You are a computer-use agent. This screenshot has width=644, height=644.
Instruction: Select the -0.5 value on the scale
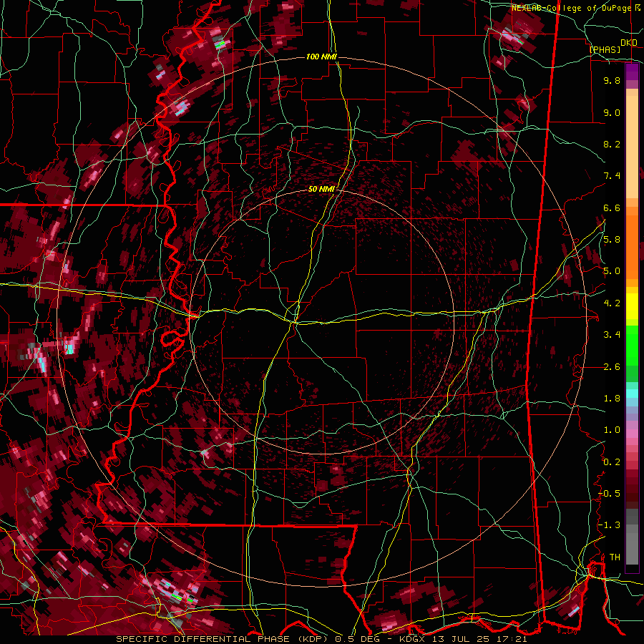(x=610, y=494)
